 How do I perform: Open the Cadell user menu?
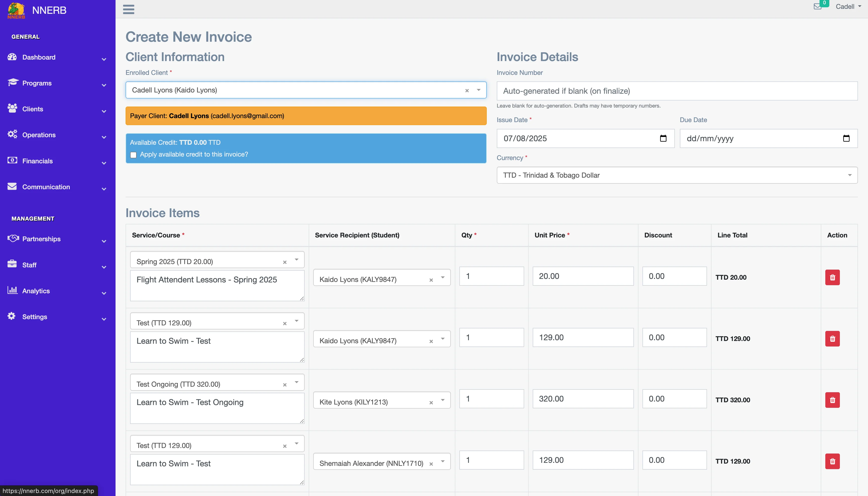pyautogui.click(x=848, y=7)
